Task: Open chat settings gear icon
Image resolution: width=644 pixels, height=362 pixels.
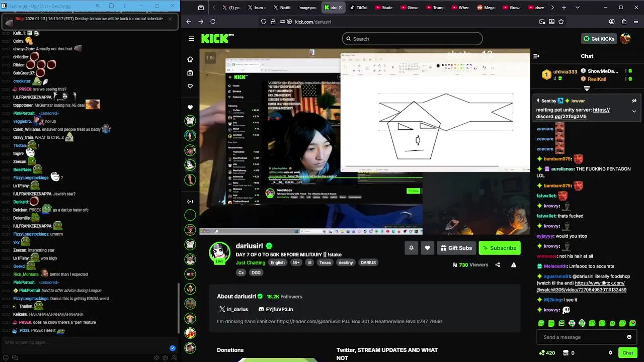Action: coord(610,353)
